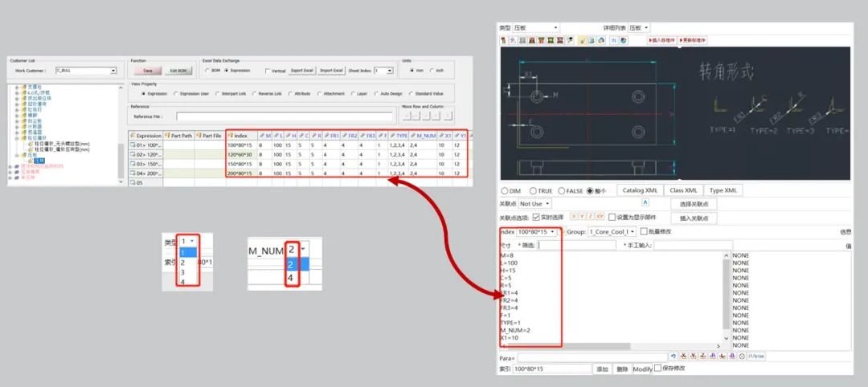Select expression row 03> 150*

point(145,165)
